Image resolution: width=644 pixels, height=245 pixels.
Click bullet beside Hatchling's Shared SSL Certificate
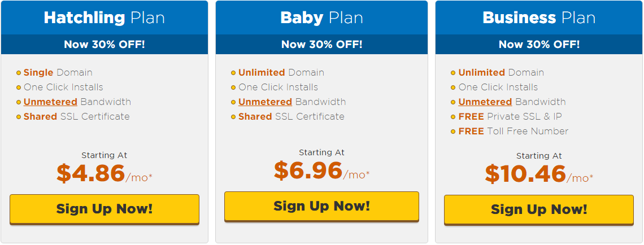19,117
